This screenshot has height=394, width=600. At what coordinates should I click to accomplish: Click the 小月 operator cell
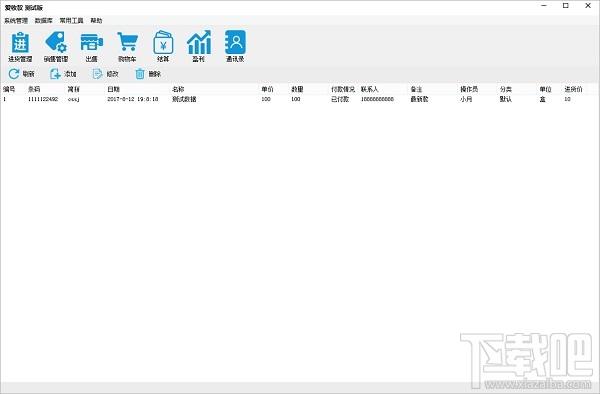click(466, 99)
